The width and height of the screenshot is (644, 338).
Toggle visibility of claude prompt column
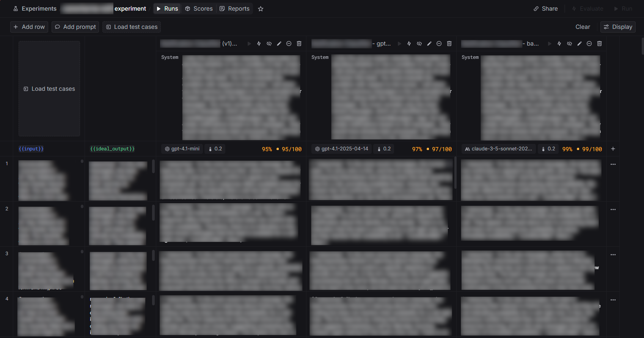569,44
